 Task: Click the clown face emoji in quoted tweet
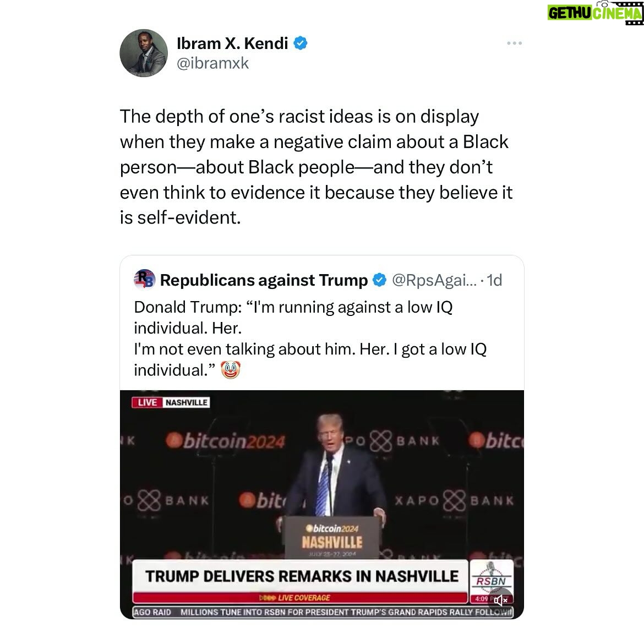pyautogui.click(x=231, y=370)
